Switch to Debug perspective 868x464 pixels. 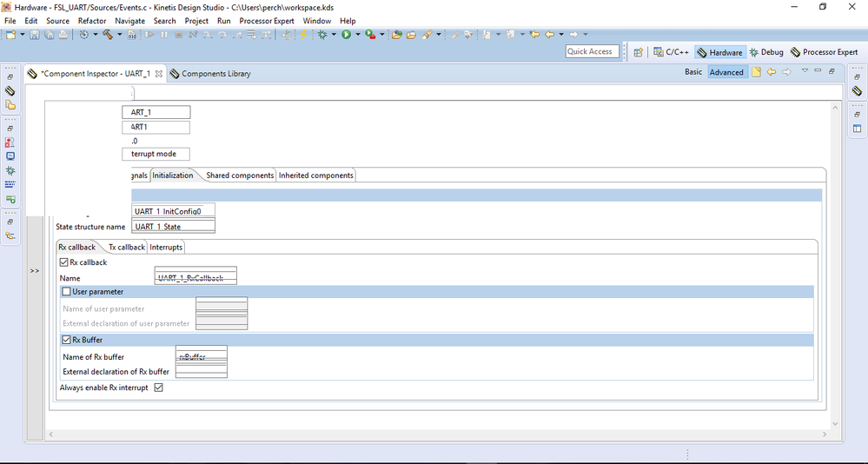click(x=766, y=52)
